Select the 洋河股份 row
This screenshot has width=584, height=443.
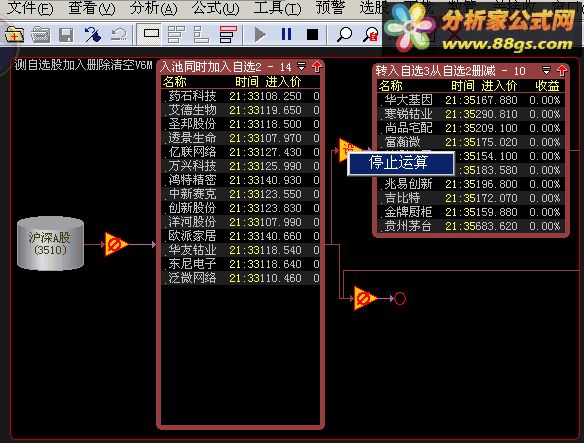click(241, 222)
